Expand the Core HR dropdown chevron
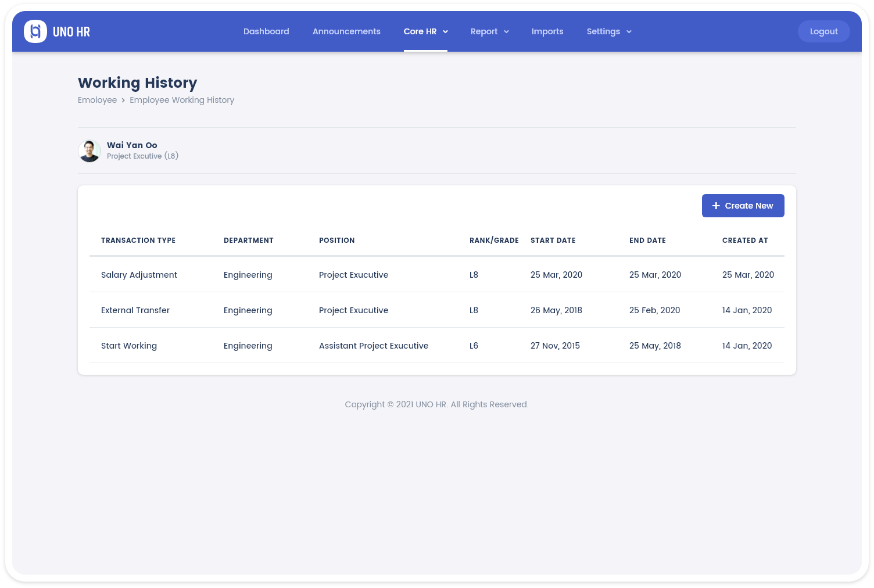Image resolution: width=874 pixels, height=588 pixels. 446,32
